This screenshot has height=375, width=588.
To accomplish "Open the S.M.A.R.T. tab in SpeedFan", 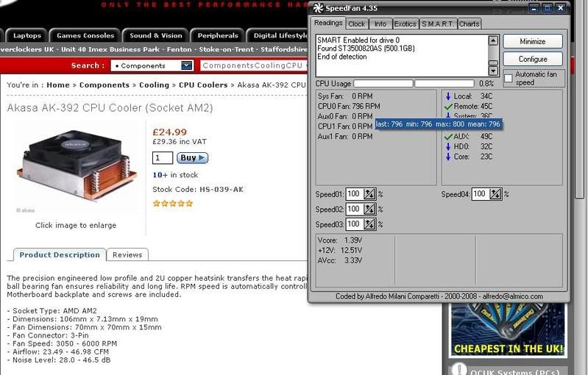I will (x=438, y=24).
